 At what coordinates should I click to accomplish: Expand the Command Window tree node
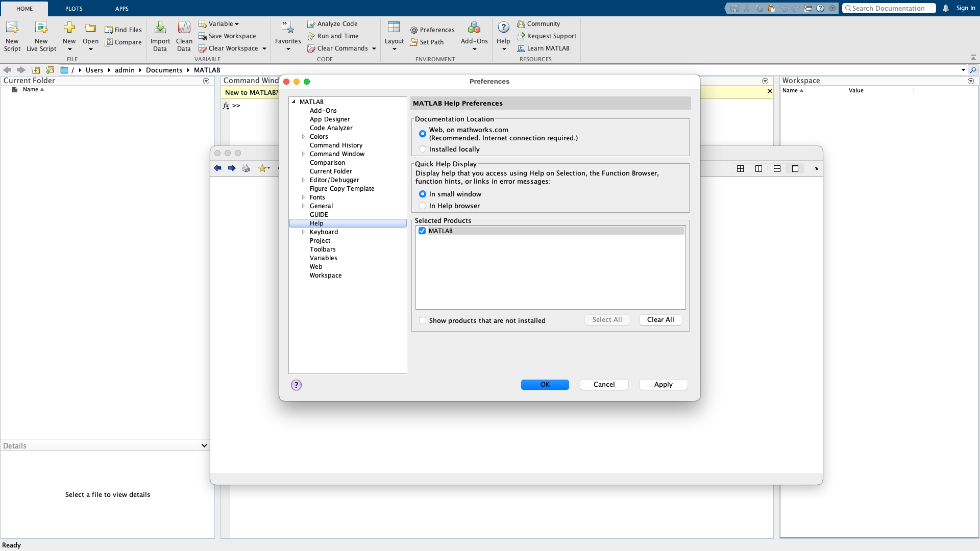[x=303, y=154]
